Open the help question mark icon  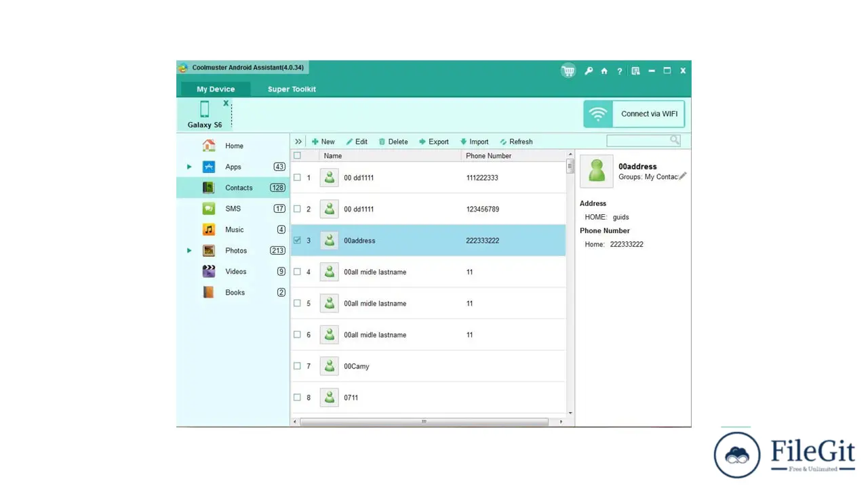(620, 71)
